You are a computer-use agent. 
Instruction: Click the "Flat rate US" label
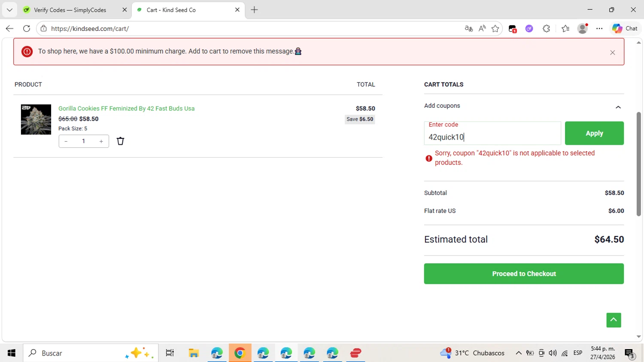pos(440,211)
